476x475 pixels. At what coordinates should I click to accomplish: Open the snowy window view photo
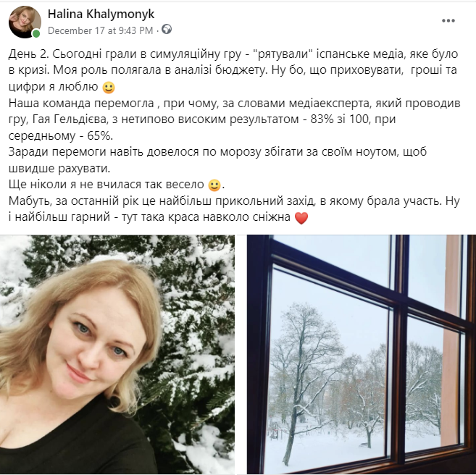pos(362,355)
